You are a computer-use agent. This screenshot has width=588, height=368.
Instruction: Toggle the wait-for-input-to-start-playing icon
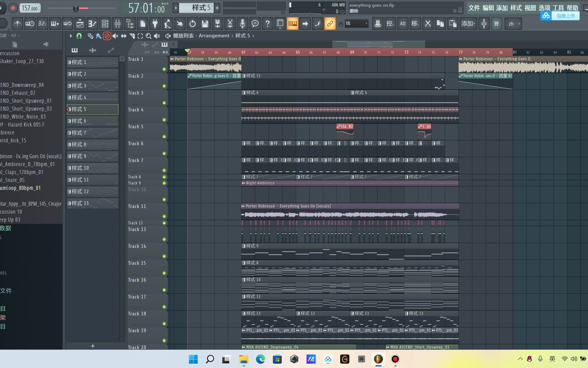coord(30,24)
